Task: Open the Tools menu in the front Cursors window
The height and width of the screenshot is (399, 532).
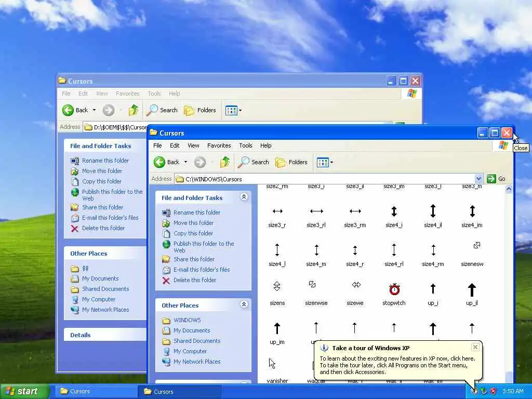Action: click(246, 145)
